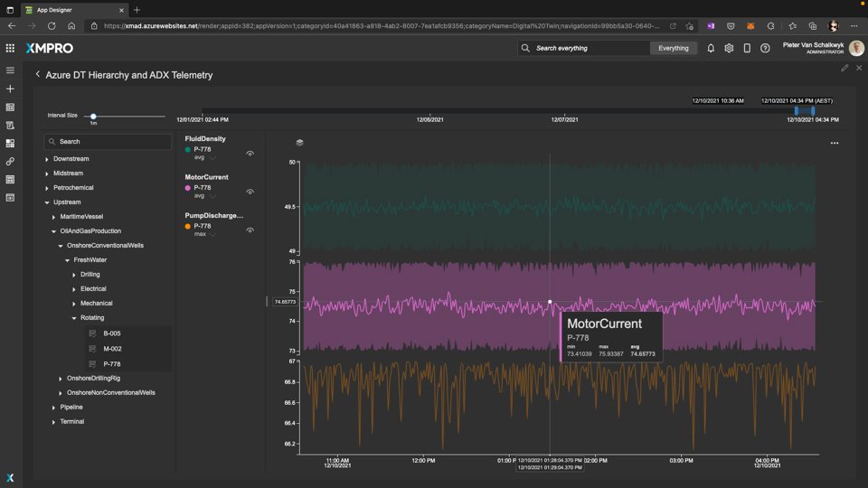Go back using the page back arrow
Screen dimensions: 868x488
pos(38,75)
